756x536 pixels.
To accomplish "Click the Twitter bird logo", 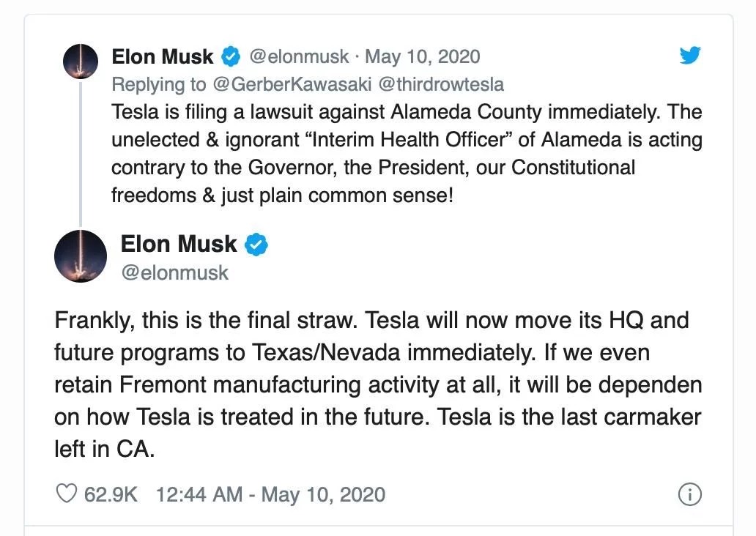I will point(690,56).
